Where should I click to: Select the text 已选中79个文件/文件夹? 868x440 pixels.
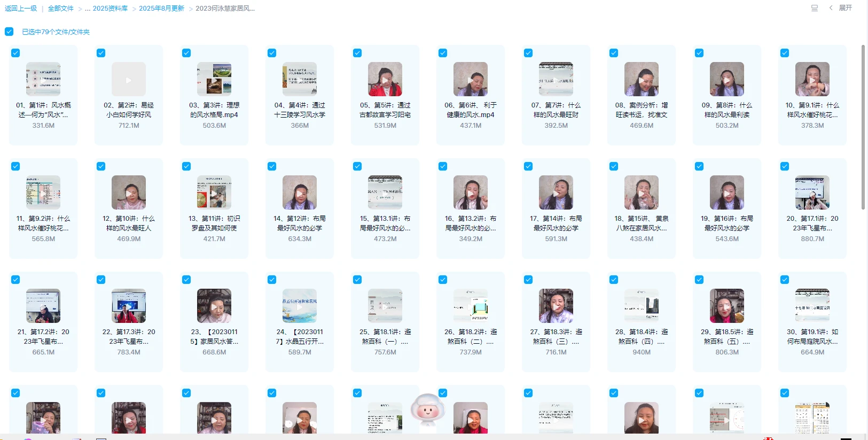56,32
